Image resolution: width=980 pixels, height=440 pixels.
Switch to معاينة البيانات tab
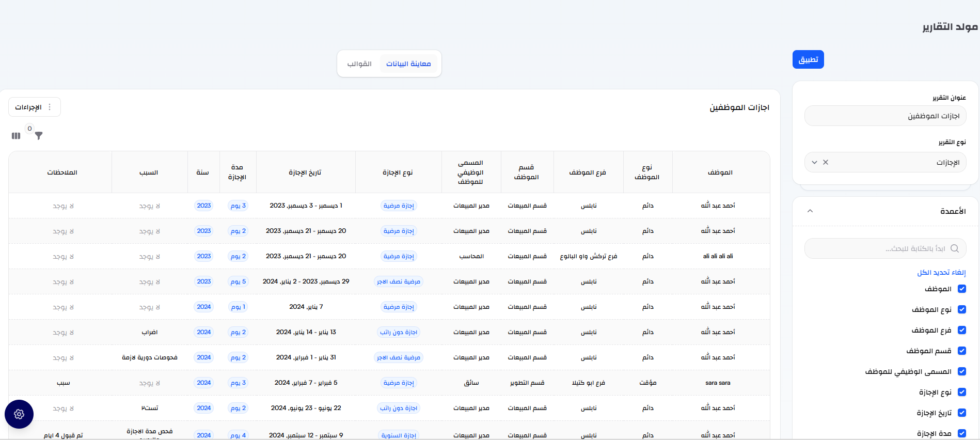point(408,64)
